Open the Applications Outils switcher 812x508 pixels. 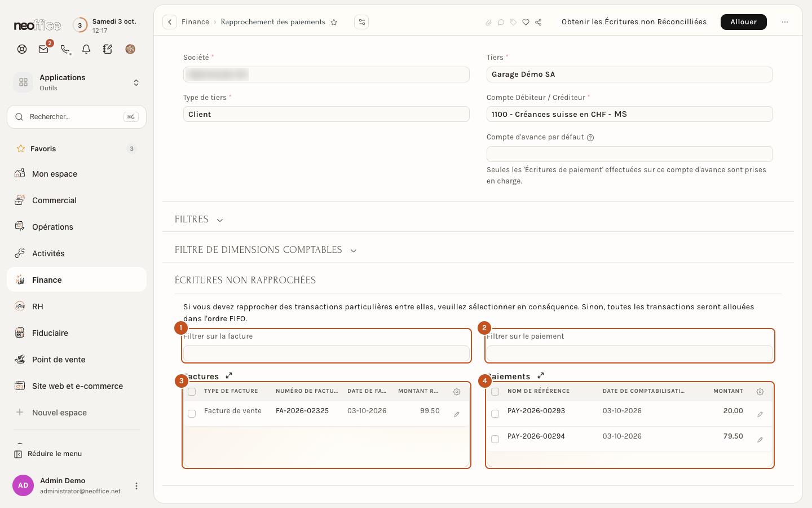tap(77, 82)
